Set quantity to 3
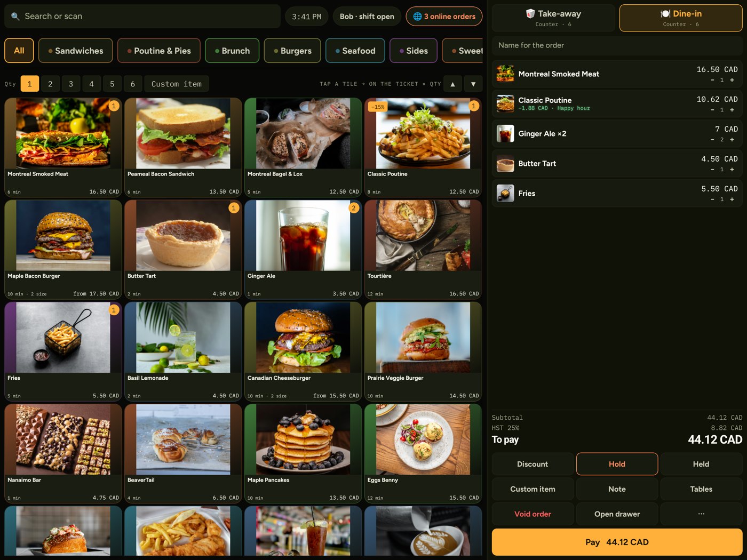This screenshot has height=560, width=747. [x=71, y=84]
